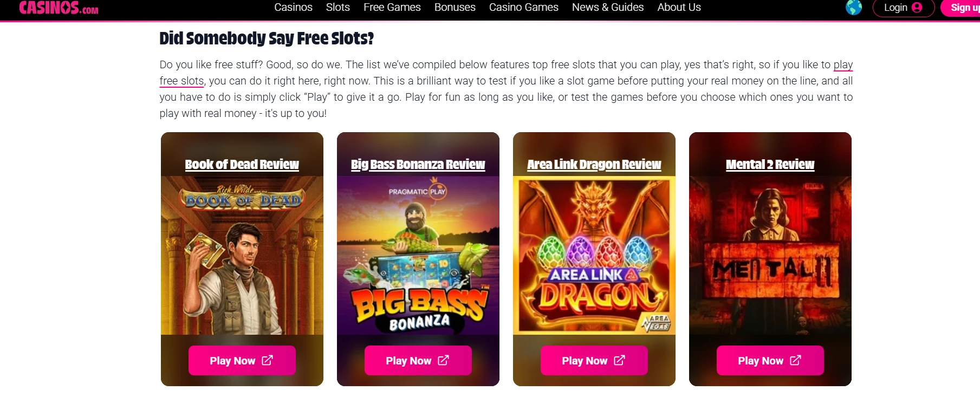Open the Casinos menu

[293, 7]
